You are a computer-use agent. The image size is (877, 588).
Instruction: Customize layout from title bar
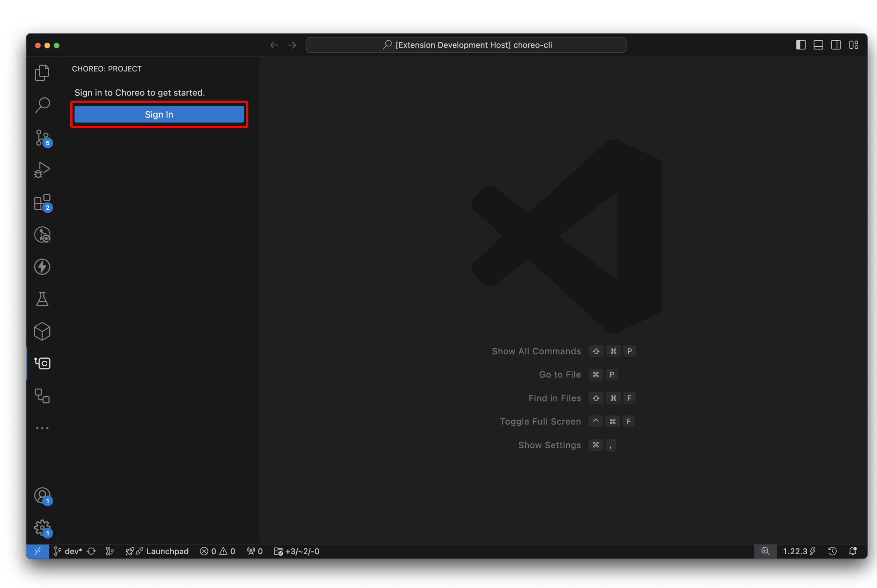[x=853, y=45]
